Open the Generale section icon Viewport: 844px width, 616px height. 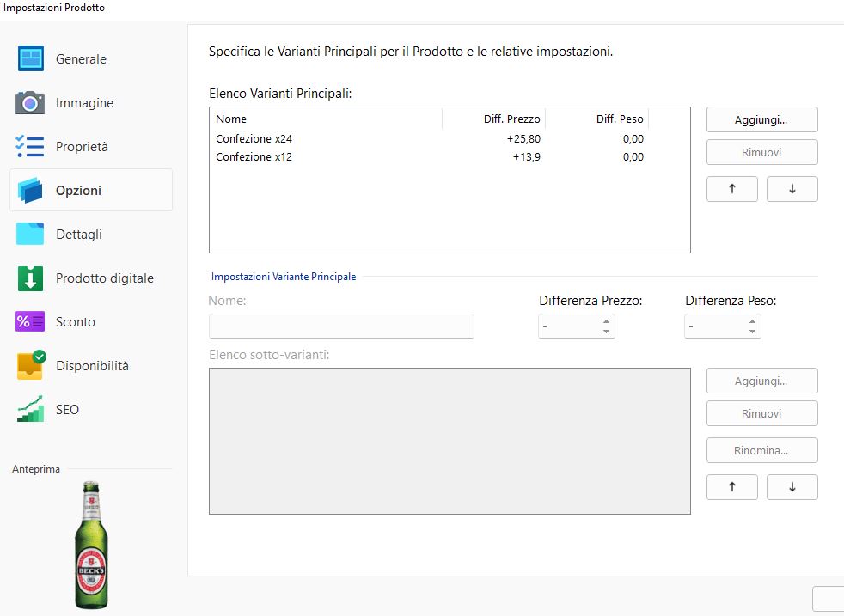tap(31, 58)
